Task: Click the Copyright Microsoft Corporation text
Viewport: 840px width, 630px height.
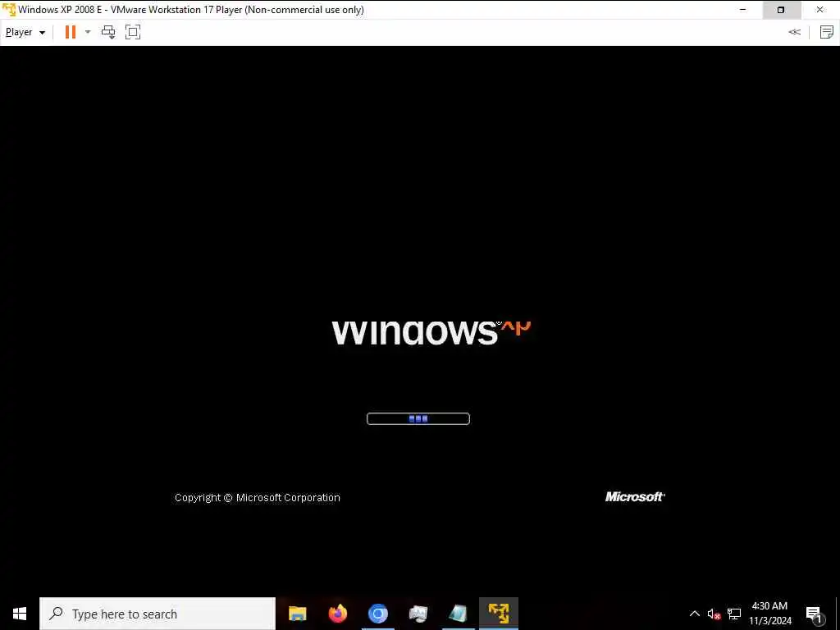Action: pyautogui.click(x=257, y=498)
